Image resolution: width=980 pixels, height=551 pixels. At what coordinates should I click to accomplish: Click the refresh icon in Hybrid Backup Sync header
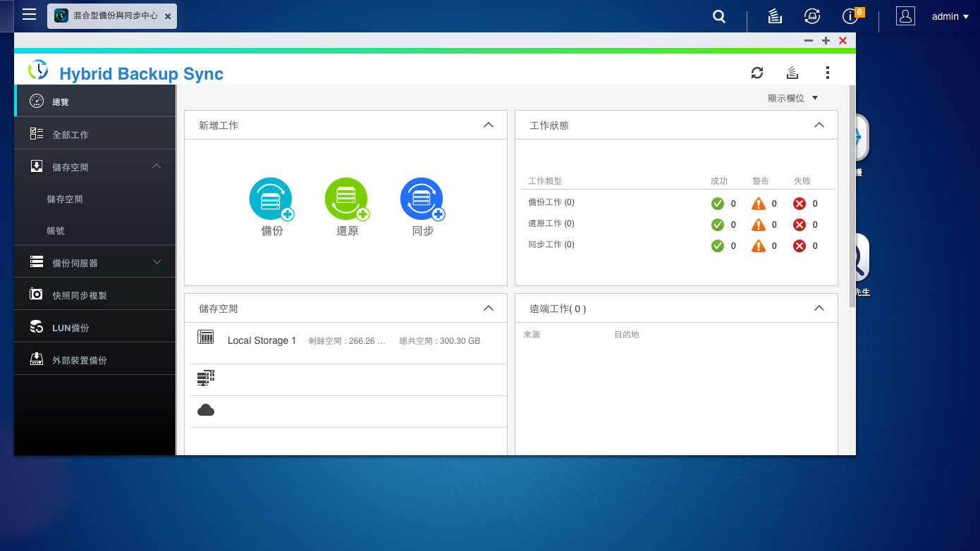tap(757, 73)
